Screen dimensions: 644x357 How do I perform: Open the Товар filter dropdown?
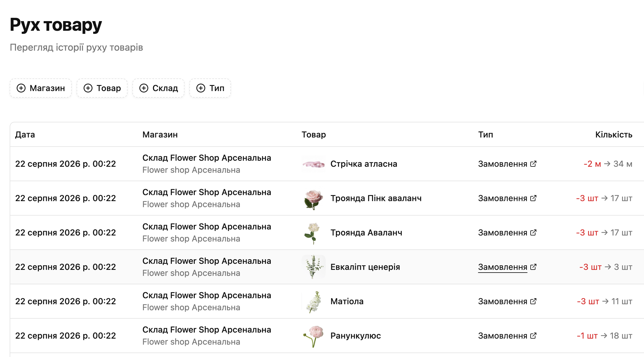[x=102, y=88]
